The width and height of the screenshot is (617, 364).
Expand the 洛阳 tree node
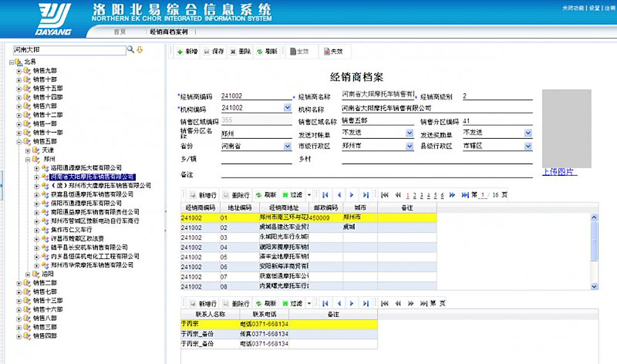[28, 275]
